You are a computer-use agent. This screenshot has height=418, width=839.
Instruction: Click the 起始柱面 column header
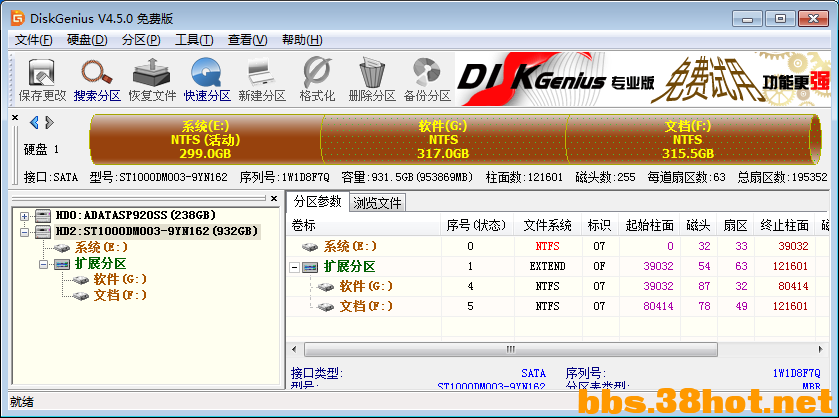[649, 226]
